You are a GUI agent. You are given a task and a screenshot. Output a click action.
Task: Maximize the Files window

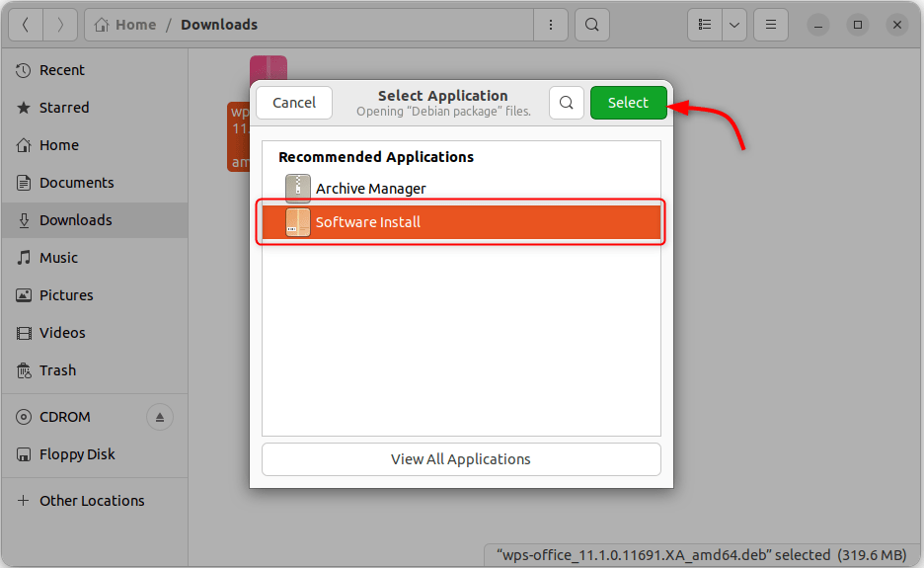click(858, 25)
